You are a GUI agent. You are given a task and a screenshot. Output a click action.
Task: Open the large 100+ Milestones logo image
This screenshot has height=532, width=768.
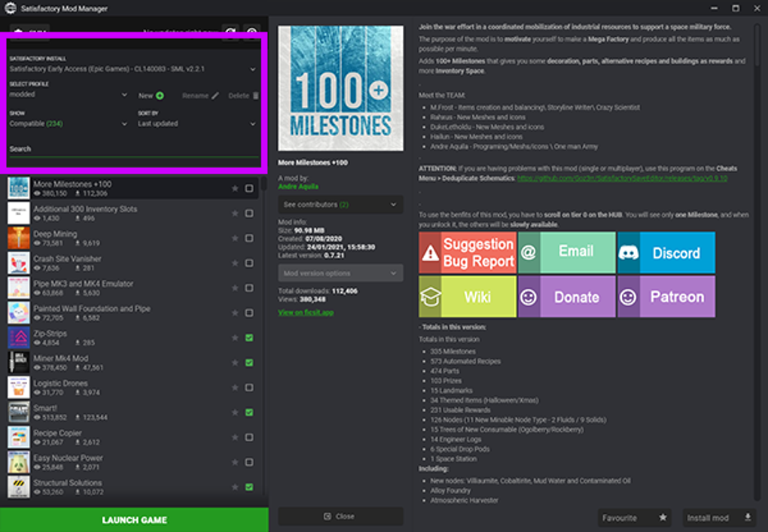tap(341, 88)
